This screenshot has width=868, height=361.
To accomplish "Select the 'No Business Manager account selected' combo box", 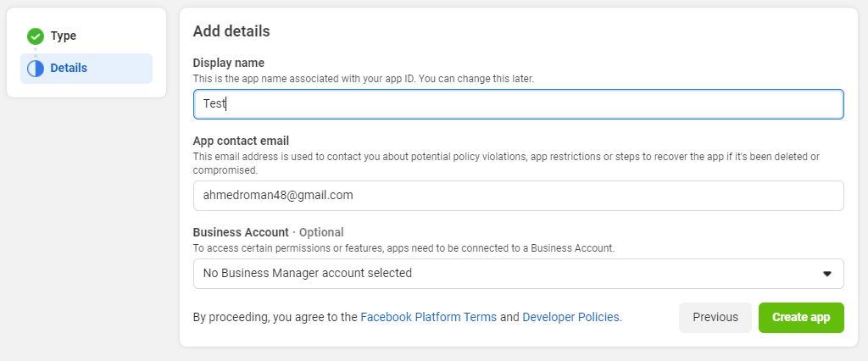I will point(509,274).
